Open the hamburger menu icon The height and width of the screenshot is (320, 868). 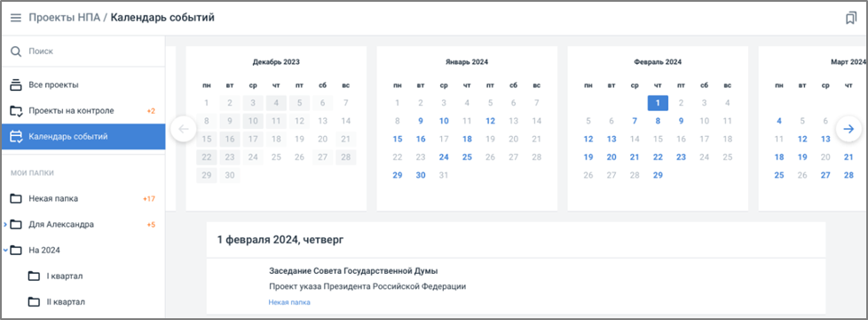pyautogui.click(x=15, y=18)
